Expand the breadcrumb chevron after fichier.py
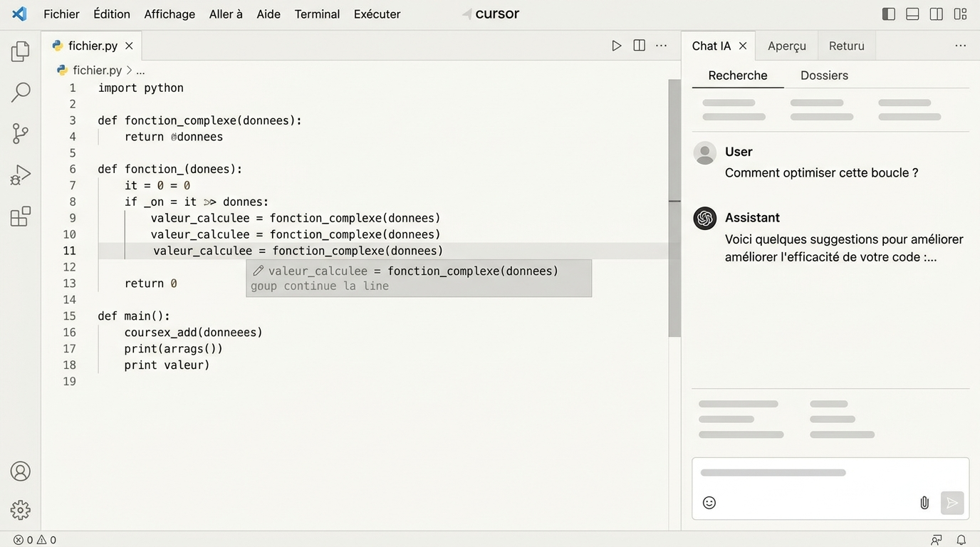The image size is (980, 547). pos(129,71)
